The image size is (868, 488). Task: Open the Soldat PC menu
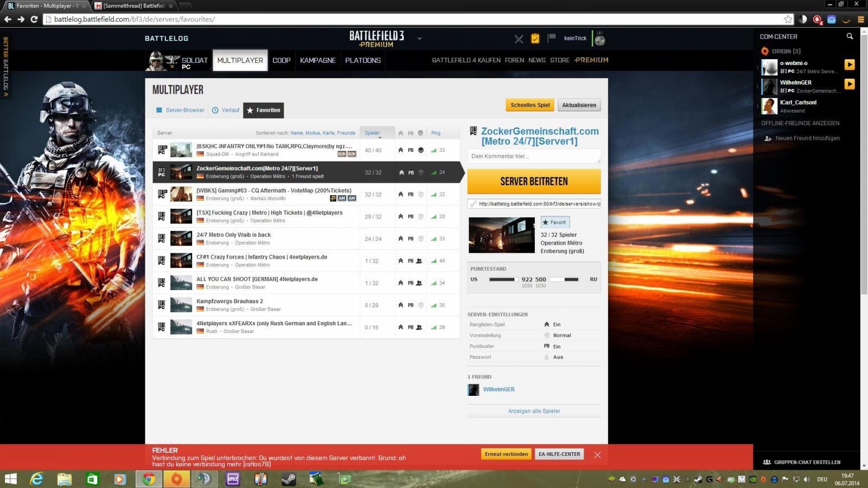178,61
